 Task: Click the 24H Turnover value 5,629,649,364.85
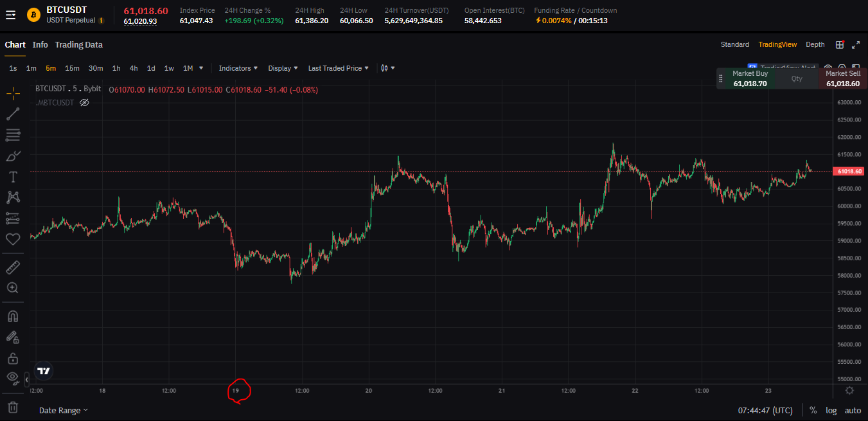(x=413, y=21)
